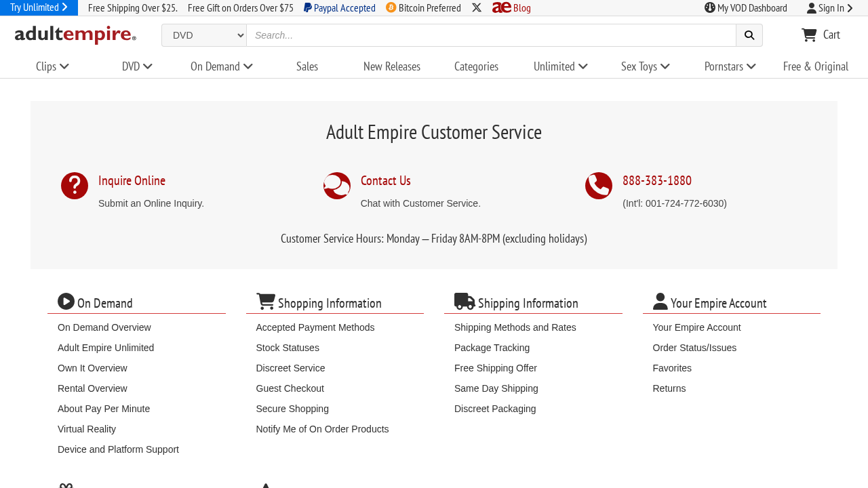Click Try Unlimited button
Viewport: 868px width, 488px height.
pos(39,7)
